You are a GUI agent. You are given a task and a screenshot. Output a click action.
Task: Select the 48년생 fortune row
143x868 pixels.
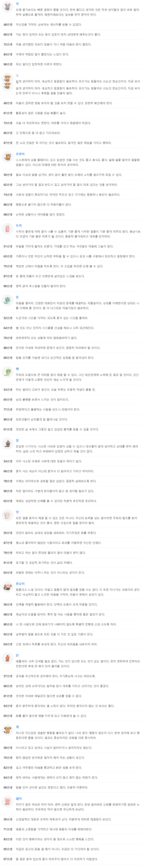pyautogui.click(x=71, y=25)
